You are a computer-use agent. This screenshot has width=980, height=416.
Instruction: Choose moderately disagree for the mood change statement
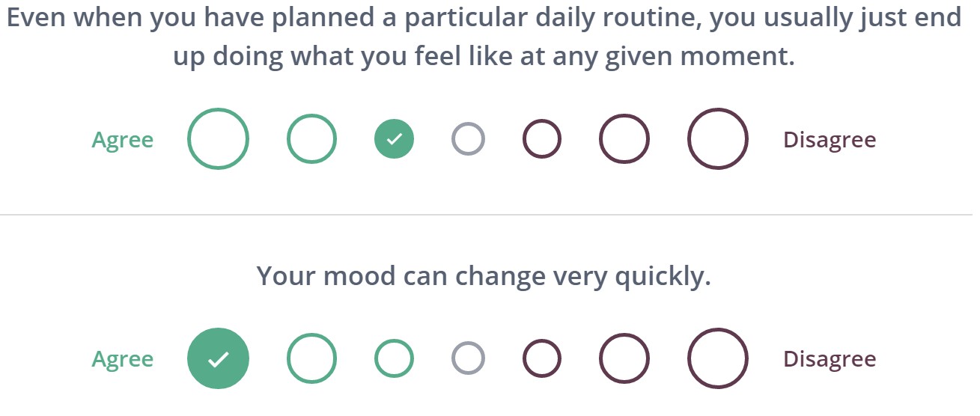click(624, 359)
